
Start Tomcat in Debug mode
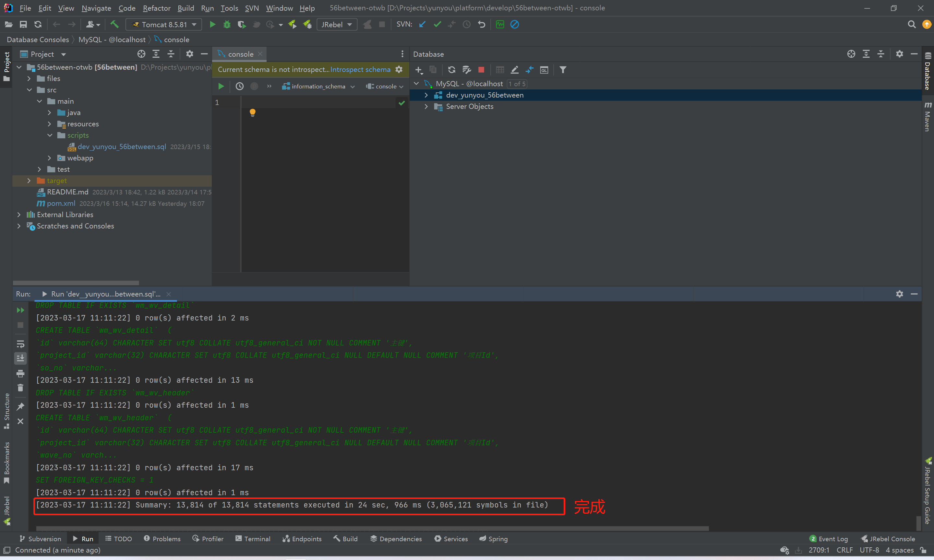227,25
